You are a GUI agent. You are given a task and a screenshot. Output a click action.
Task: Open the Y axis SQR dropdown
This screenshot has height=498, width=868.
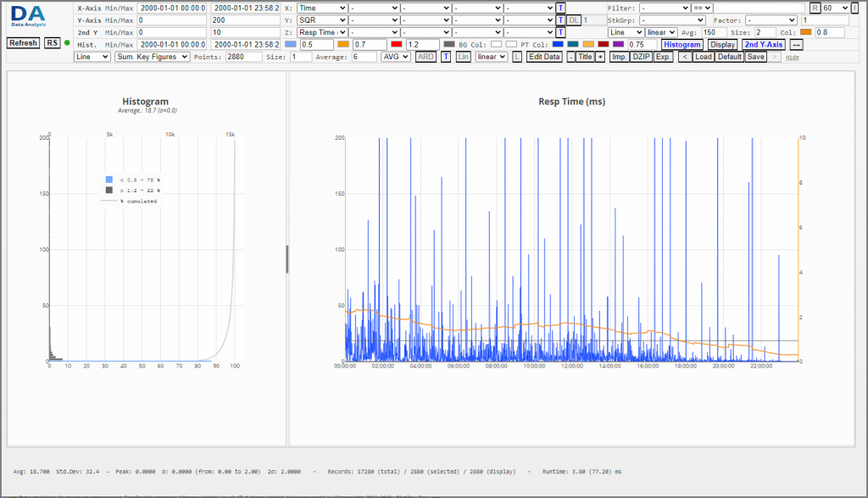pos(322,20)
